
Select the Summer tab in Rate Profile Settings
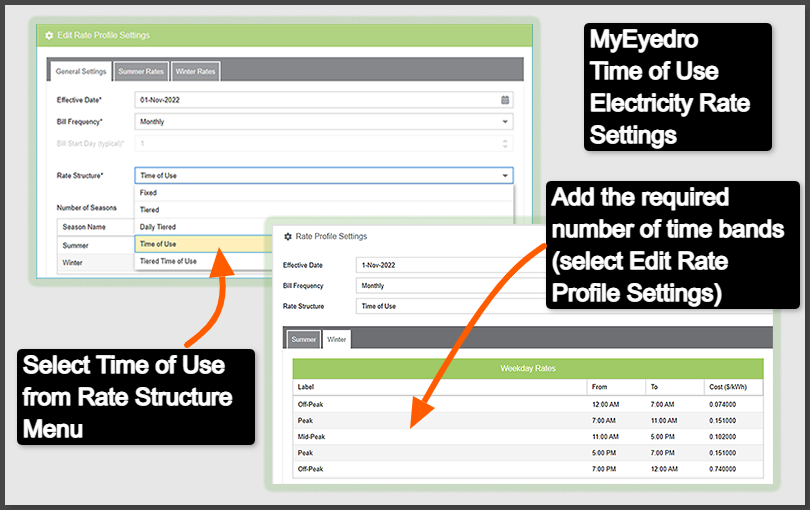[304, 339]
